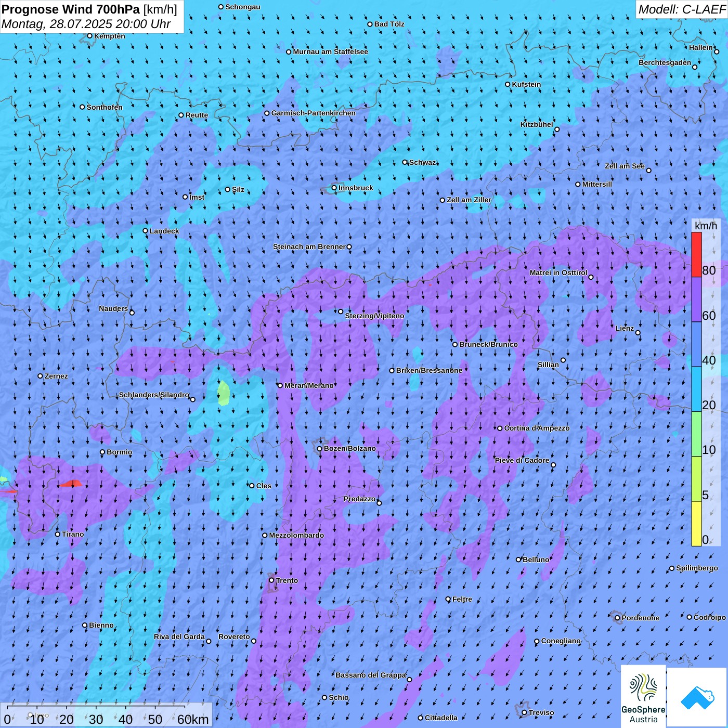The image size is (728, 728).
Task: Select the Bassano del Grappa label
Action: click(x=370, y=675)
